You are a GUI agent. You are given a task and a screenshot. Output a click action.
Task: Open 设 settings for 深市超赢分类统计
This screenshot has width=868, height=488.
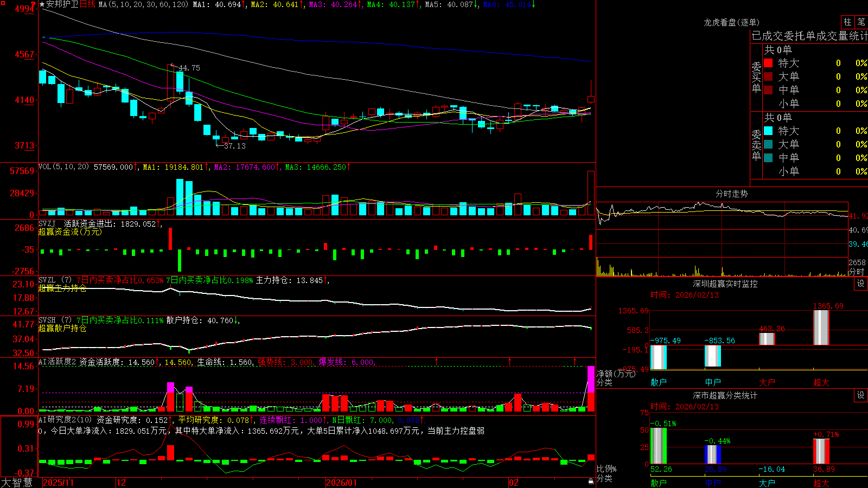pyautogui.click(x=860, y=395)
